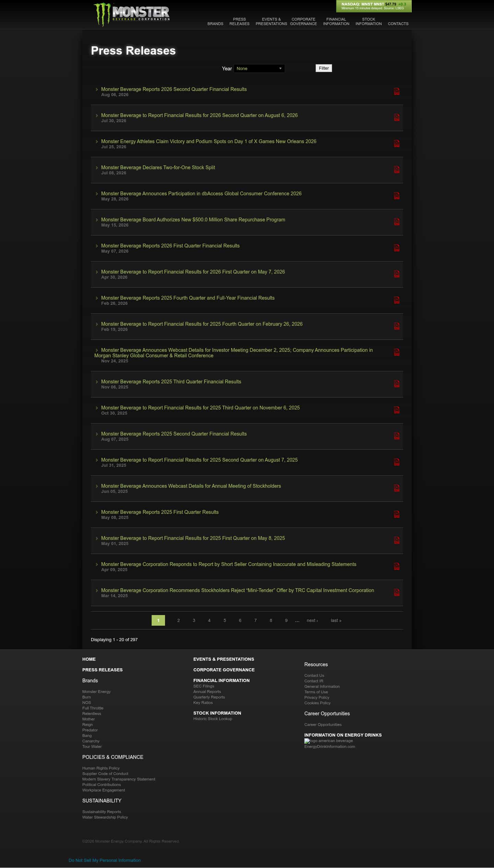Open SEC Filings footer link
The width and height of the screenshot is (494, 868).
(204, 686)
